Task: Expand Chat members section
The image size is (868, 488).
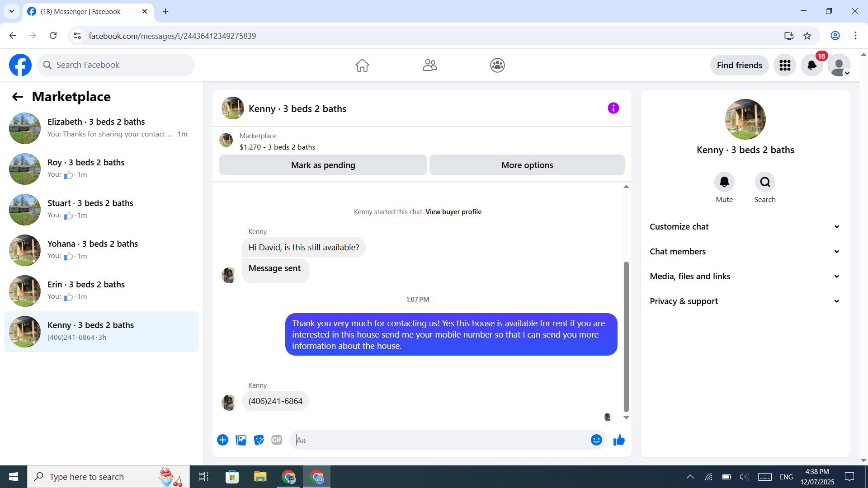Action: click(745, 252)
